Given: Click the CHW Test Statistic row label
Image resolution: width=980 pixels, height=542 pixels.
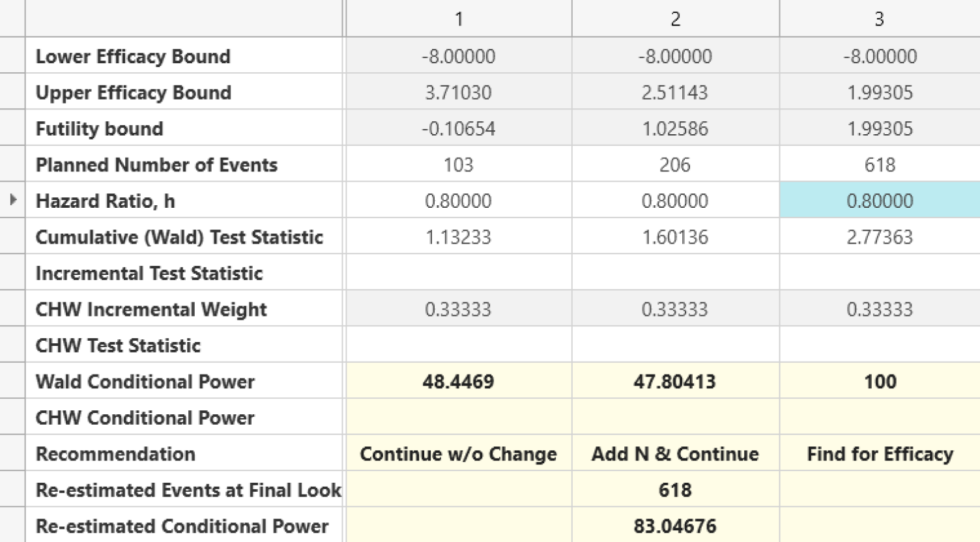Looking at the screenshot, I should (x=118, y=345).
